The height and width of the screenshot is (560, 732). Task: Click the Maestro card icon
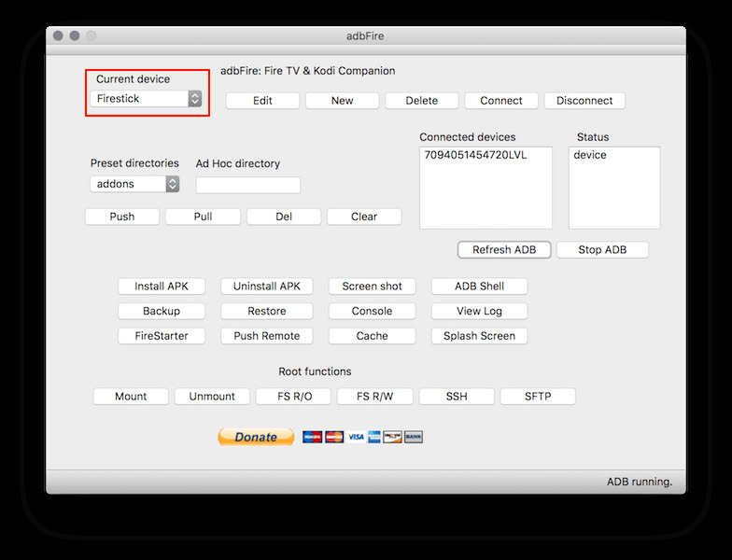click(312, 437)
